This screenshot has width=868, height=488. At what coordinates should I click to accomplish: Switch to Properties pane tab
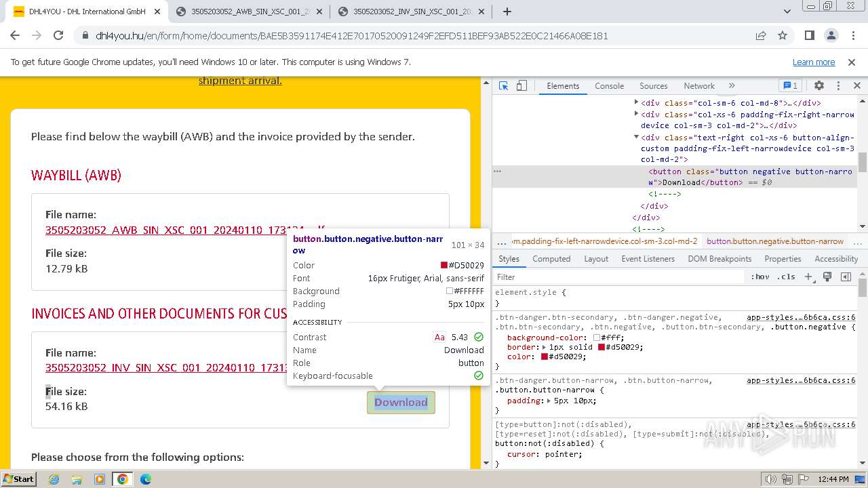click(783, 259)
